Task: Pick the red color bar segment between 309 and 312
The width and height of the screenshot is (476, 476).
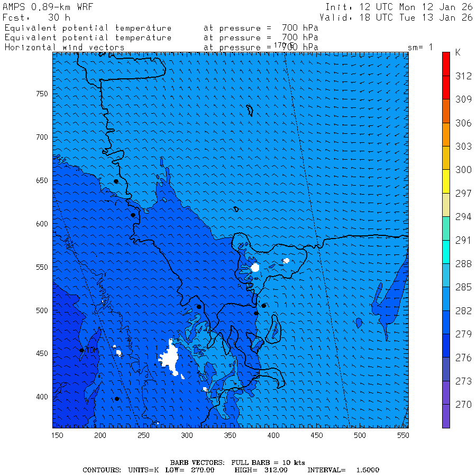Action: pyautogui.click(x=446, y=87)
